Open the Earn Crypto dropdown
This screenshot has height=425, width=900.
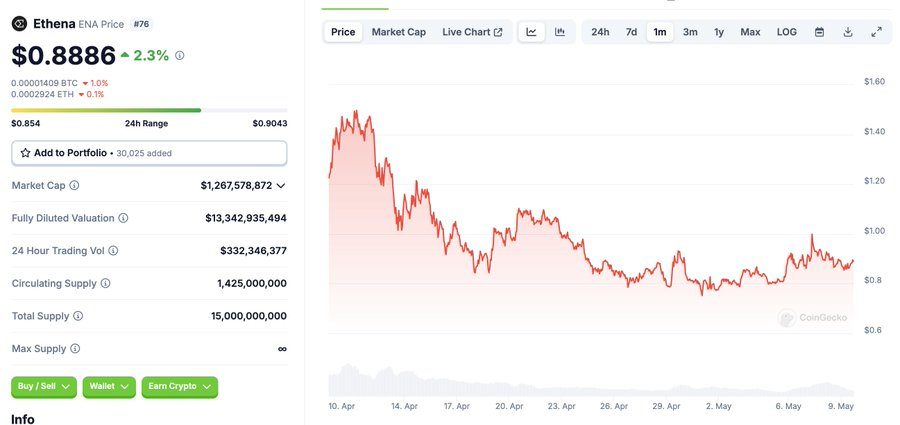(x=179, y=386)
